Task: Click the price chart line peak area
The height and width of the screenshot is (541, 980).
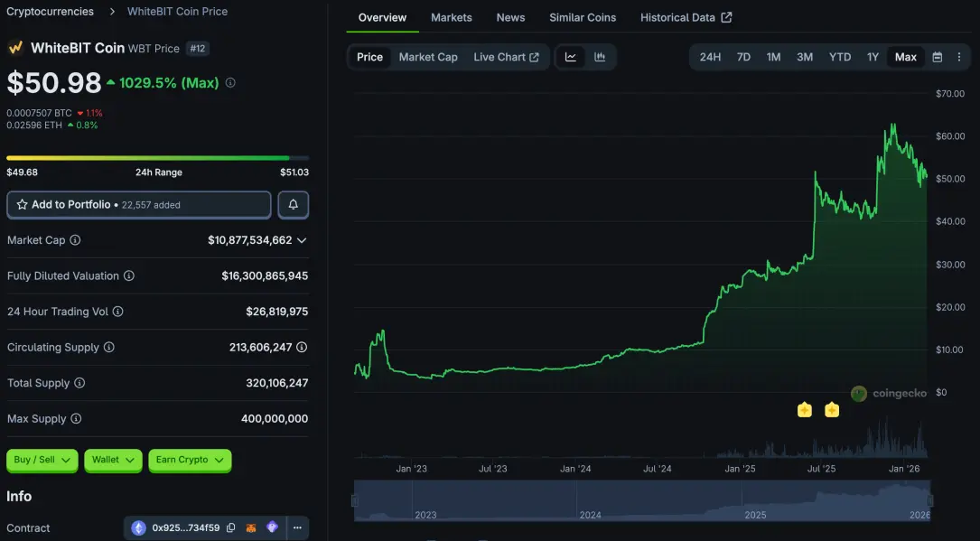Action: [x=893, y=128]
